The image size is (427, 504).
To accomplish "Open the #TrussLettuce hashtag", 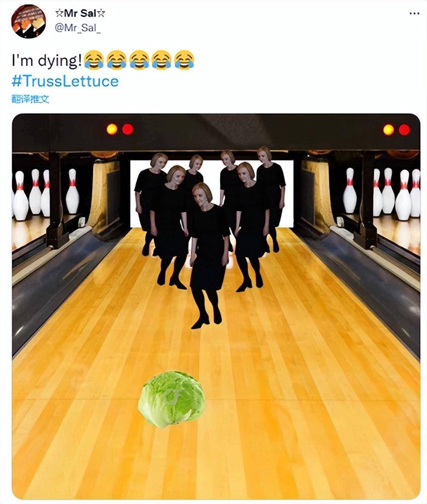I will click(x=65, y=81).
